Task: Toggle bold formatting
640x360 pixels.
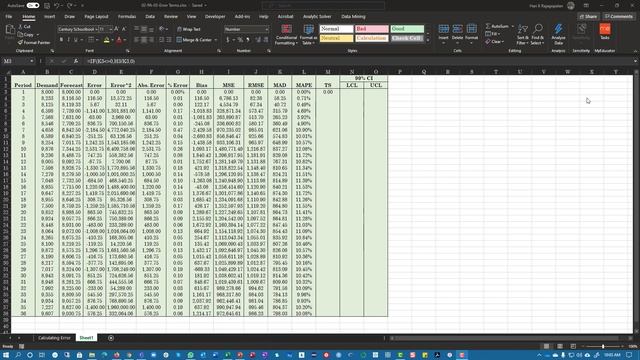Action: click(x=61, y=40)
